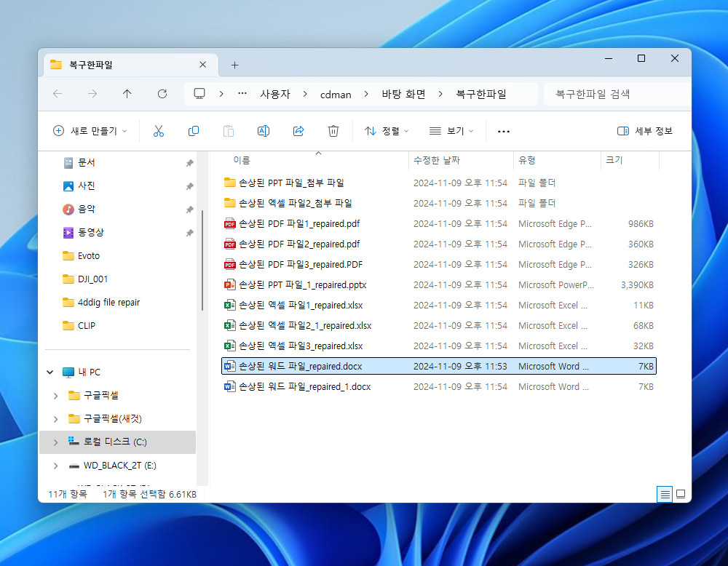
Task: Open 사진 in the sidebar
Action: [86, 186]
